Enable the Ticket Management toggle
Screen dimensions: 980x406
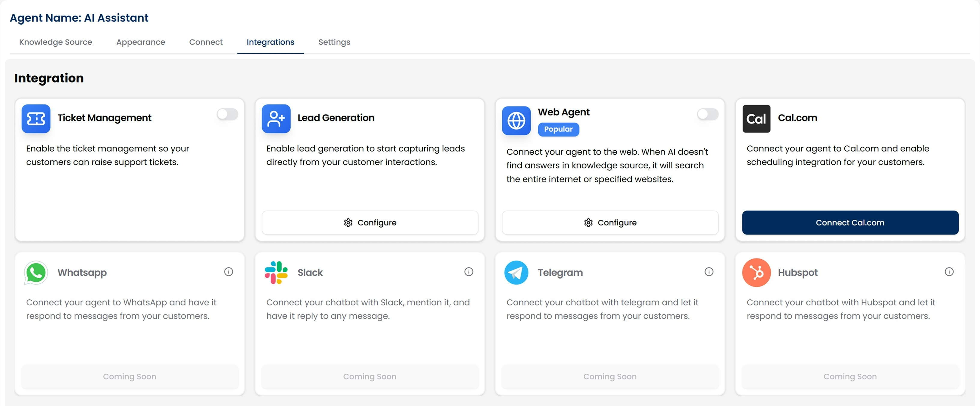point(227,114)
